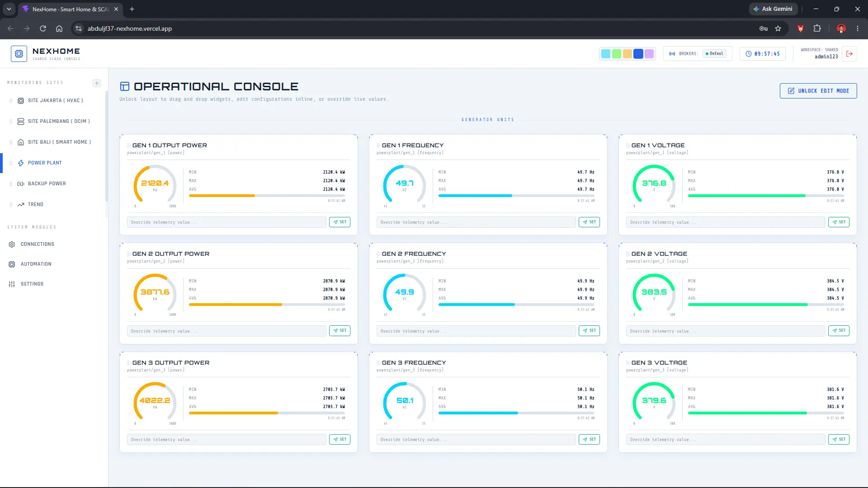The height and width of the screenshot is (488, 868).
Task: Click Gen 1 Output Power override field
Action: (226, 222)
